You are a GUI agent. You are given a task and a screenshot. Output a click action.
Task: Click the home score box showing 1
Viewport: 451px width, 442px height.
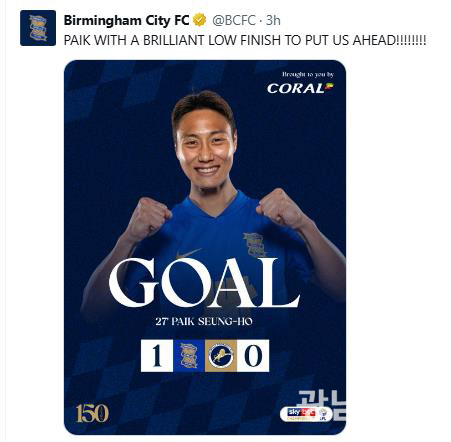pyautogui.click(x=157, y=356)
